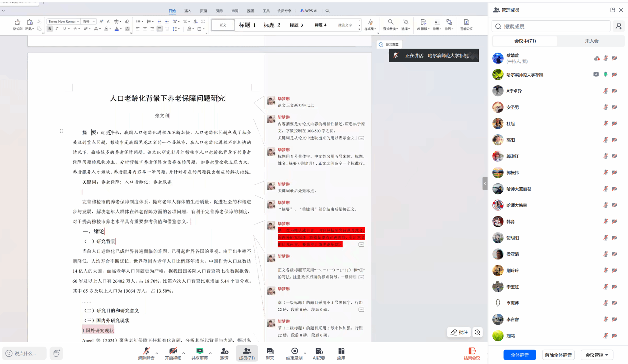Image resolution: width=628 pixels, height=364 pixels.
Task: Click the Share Screen icon
Action: click(200, 351)
